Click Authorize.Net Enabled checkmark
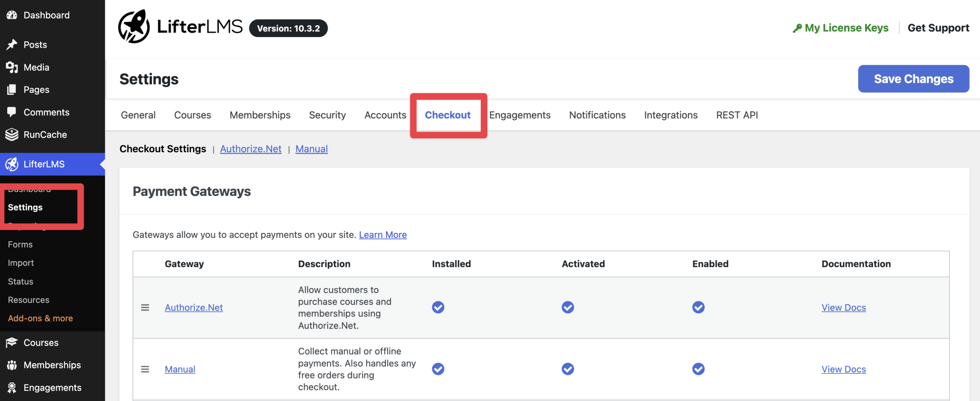The height and width of the screenshot is (401, 980). [x=698, y=307]
